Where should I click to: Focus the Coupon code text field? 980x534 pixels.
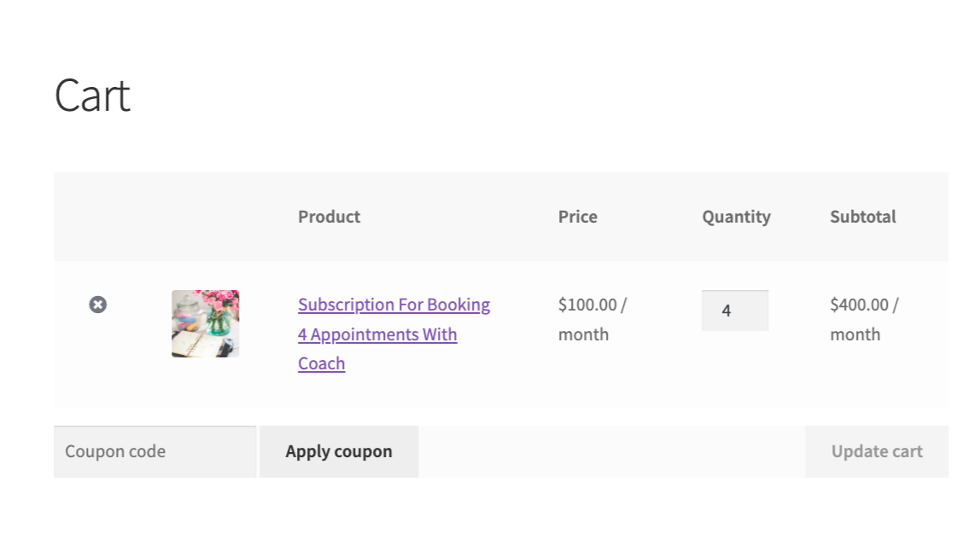[x=155, y=451]
